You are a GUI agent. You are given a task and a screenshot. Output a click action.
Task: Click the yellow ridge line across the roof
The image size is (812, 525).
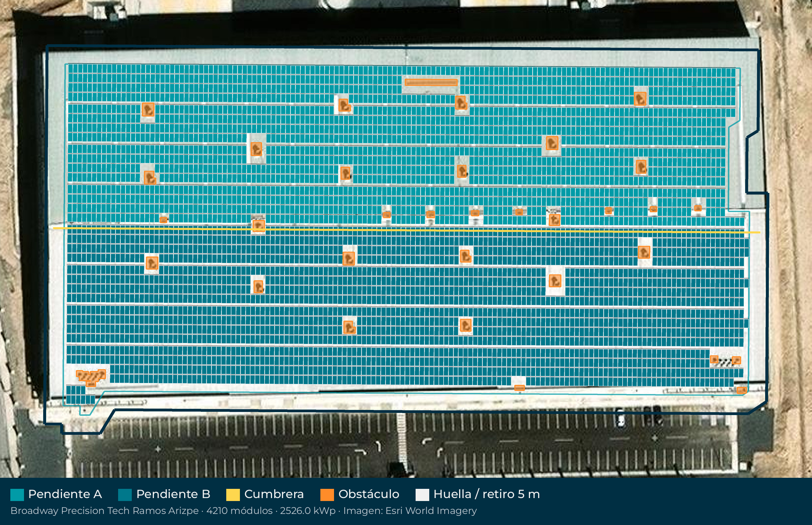(406, 230)
